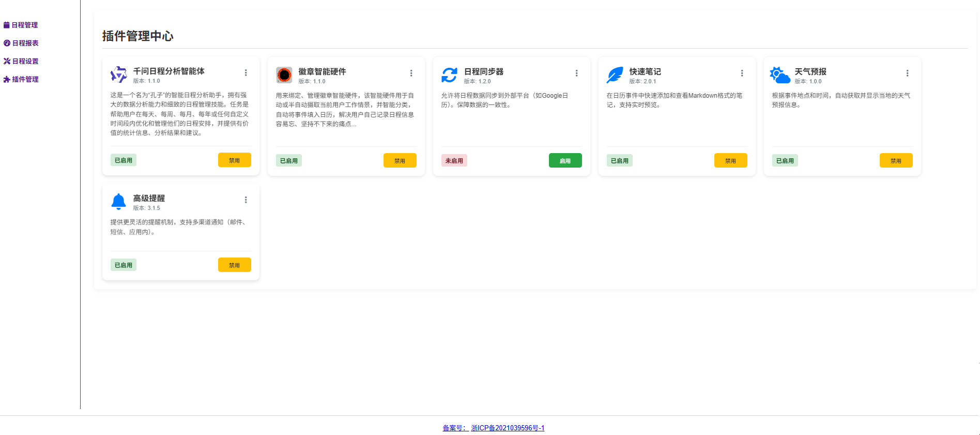This screenshot has height=435, width=980.
Task: Click the puzzle icon beside 插件管理
Action: 7,79
